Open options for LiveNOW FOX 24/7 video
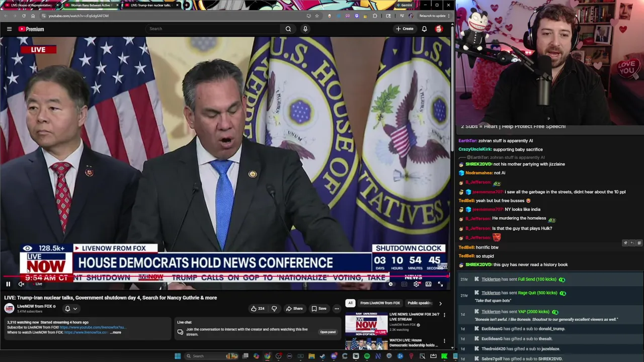Viewport: 644px width, 362px height. coord(444,315)
